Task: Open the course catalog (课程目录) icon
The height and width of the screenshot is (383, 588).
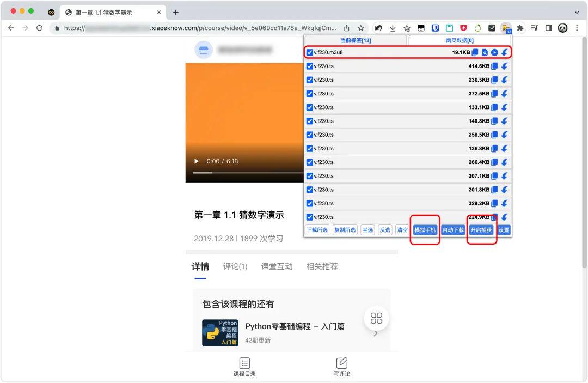Action: (x=244, y=363)
